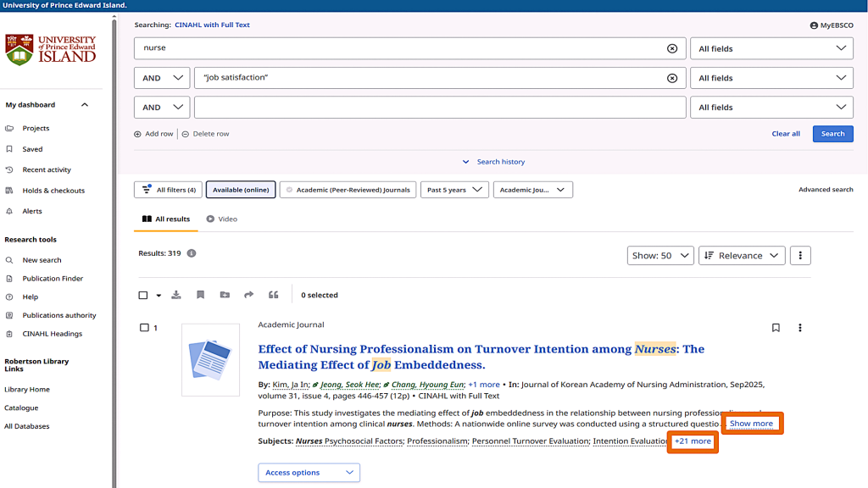868x488 pixels.
Task: Expand the Access options dropdown
Action: [x=309, y=473]
